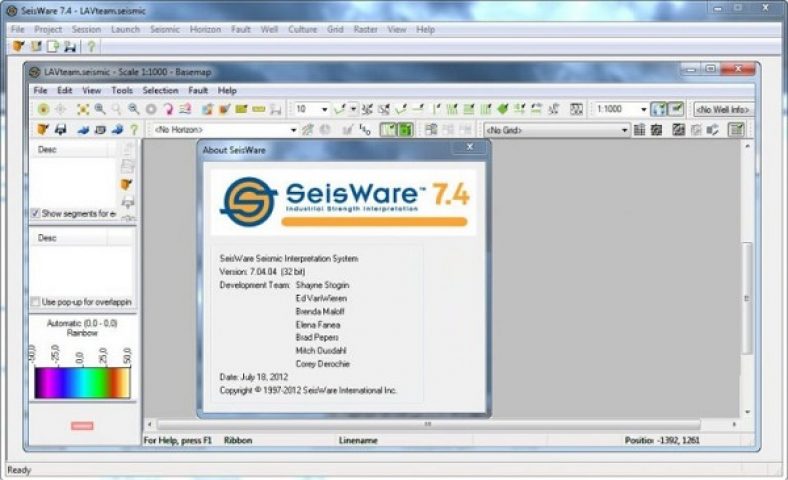Open the Fault menu in Basemap window
This screenshot has height=480, width=788.
(x=198, y=90)
